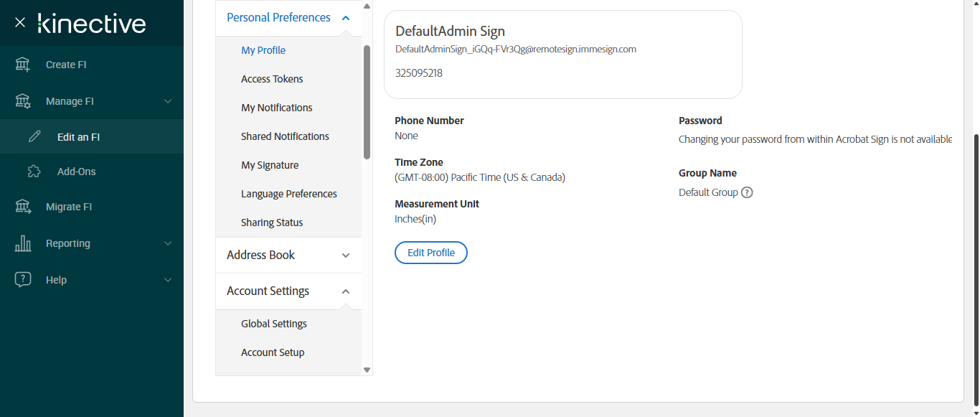Click the Migrate FI icon
The height and width of the screenshot is (417, 980).
click(x=23, y=207)
